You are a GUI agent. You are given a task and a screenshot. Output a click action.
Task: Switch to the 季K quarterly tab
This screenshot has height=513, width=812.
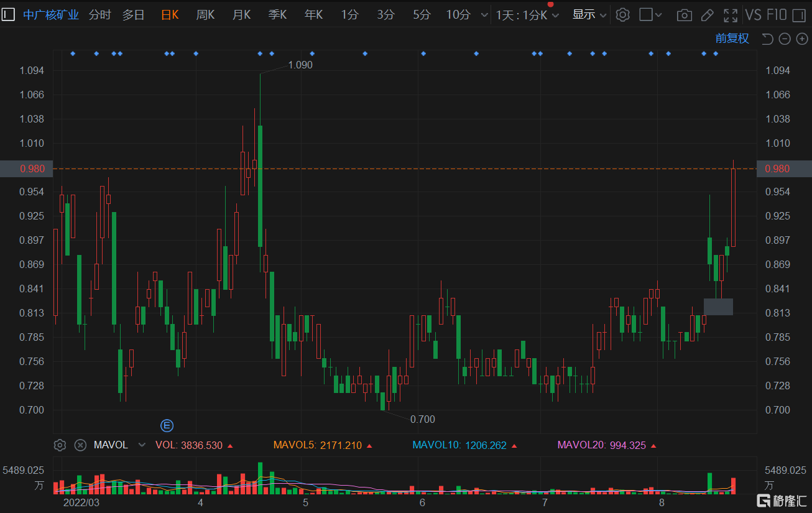pyautogui.click(x=277, y=15)
